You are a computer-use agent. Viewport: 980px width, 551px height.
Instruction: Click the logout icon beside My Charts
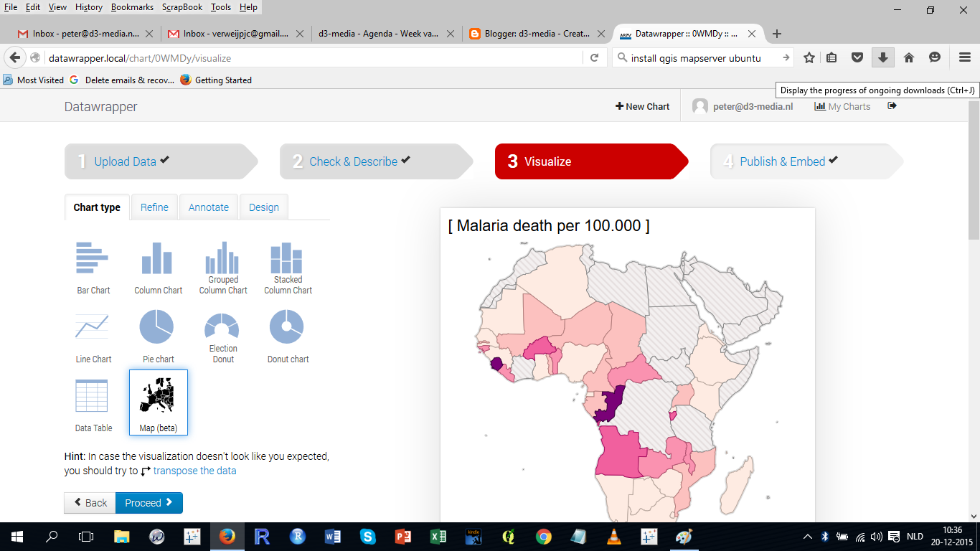pos(891,105)
